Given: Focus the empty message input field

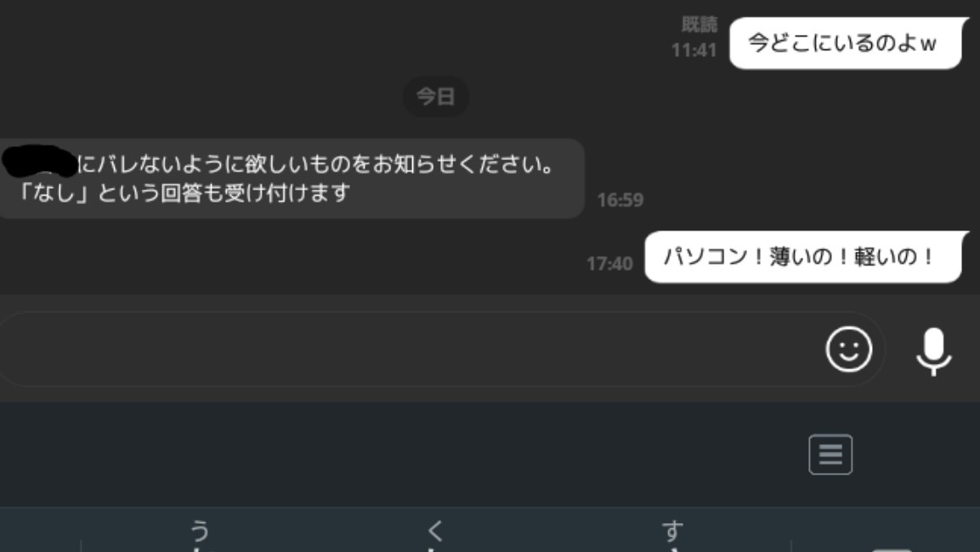Looking at the screenshot, I should pyautogui.click(x=406, y=349).
